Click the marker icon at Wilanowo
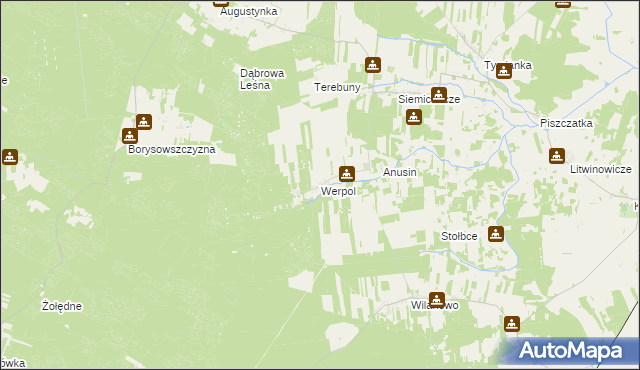640x370 pixels. tap(437, 300)
